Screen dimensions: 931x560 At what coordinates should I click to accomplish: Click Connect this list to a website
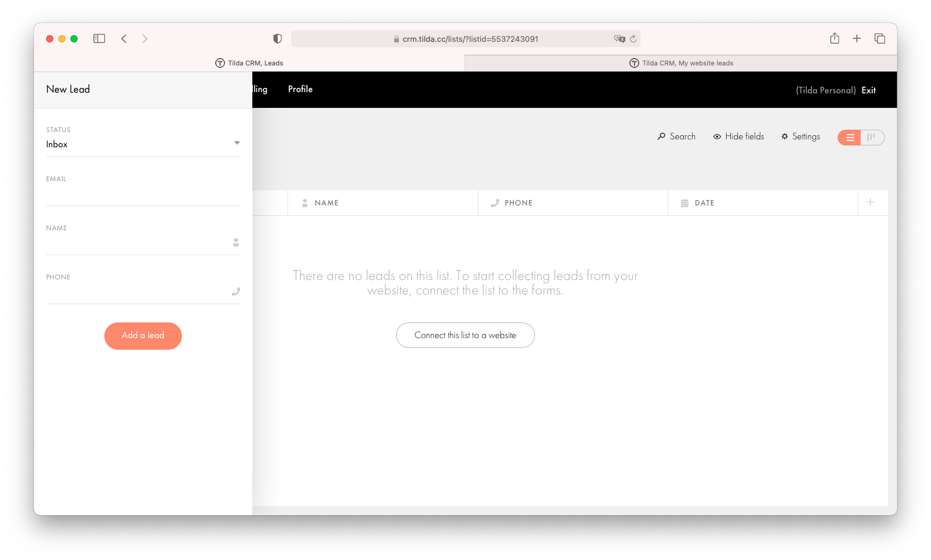pos(465,335)
